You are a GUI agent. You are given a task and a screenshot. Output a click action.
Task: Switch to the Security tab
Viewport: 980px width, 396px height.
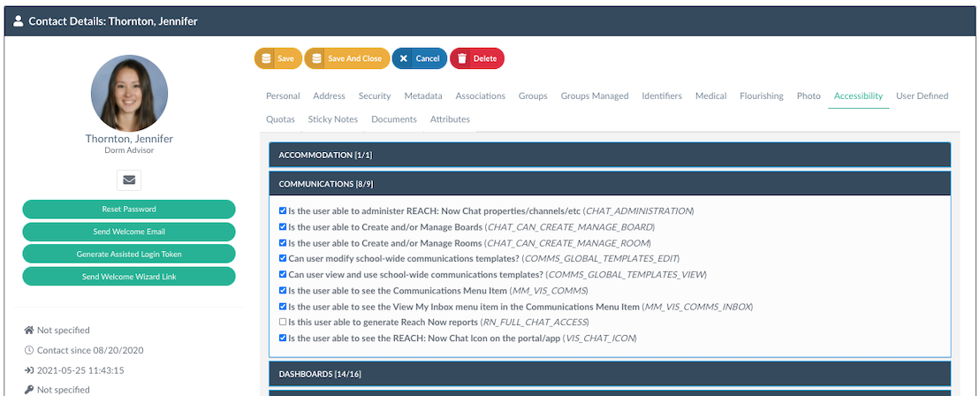click(x=375, y=95)
